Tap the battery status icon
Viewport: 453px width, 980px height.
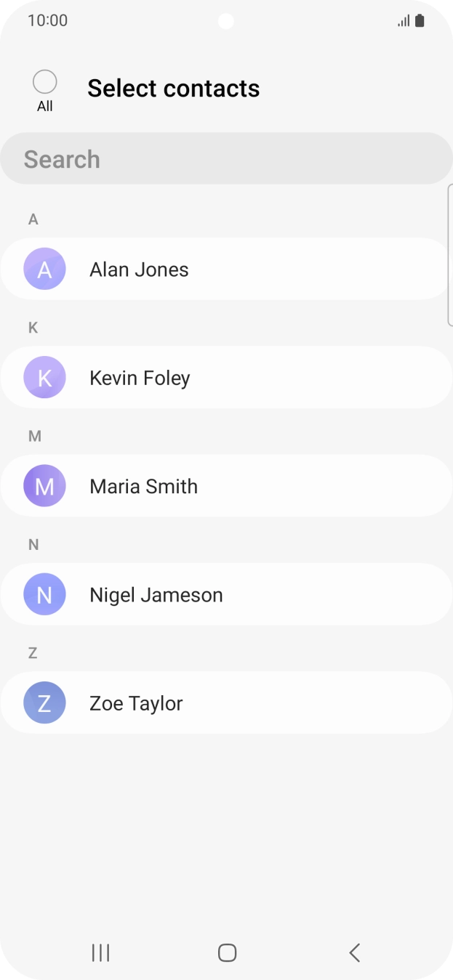coord(420,21)
